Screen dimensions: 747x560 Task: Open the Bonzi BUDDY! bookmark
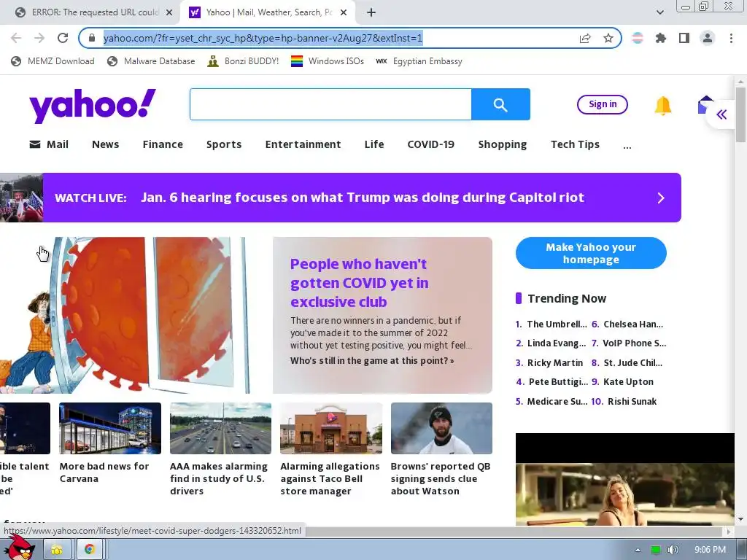(x=243, y=61)
